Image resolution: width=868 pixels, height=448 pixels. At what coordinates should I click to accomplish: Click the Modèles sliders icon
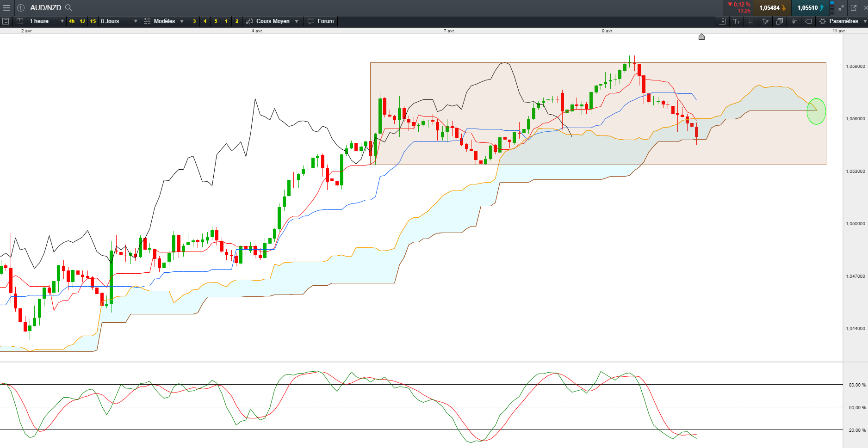pyautogui.click(x=147, y=21)
